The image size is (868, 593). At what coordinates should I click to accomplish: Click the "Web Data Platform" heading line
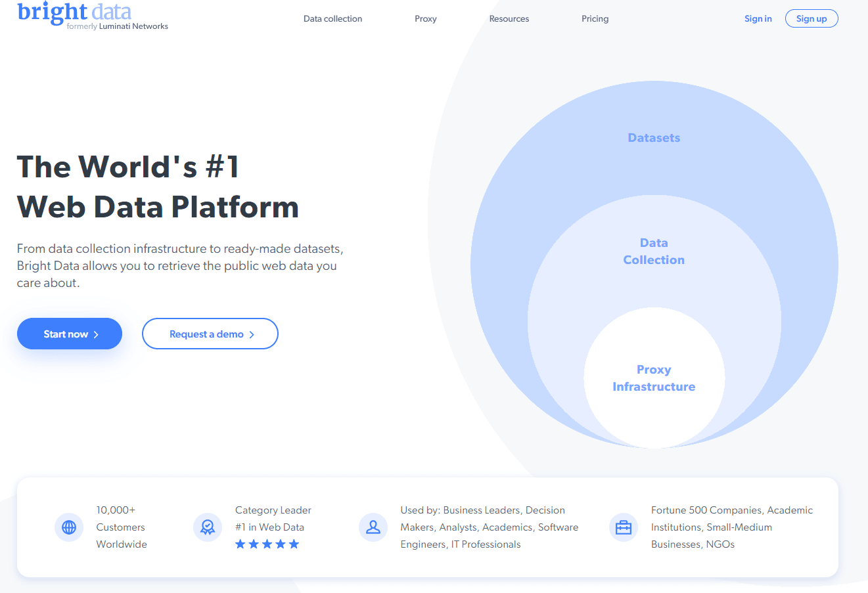tap(158, 207)
